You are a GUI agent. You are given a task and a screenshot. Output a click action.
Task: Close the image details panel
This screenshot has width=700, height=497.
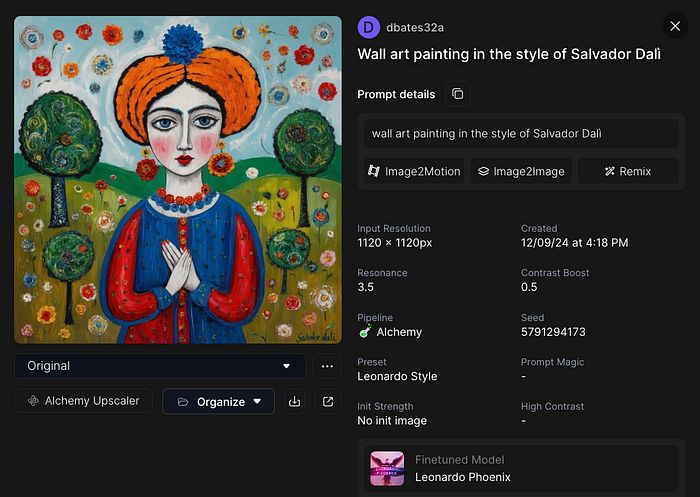675,26
